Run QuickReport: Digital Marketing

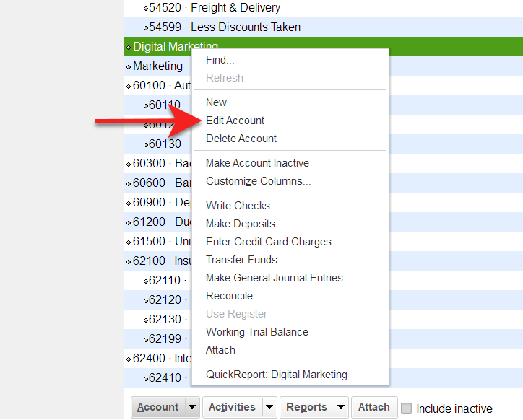[277, 375]
